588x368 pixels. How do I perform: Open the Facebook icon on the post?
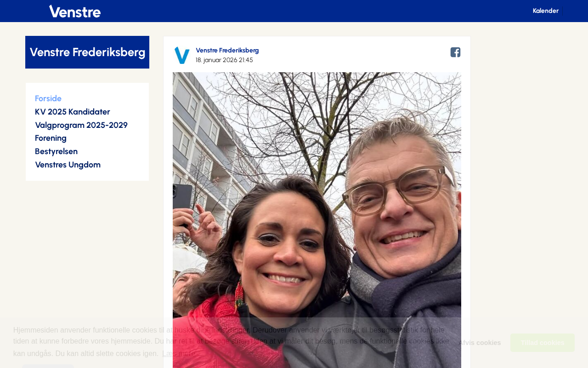coord(455,52)
